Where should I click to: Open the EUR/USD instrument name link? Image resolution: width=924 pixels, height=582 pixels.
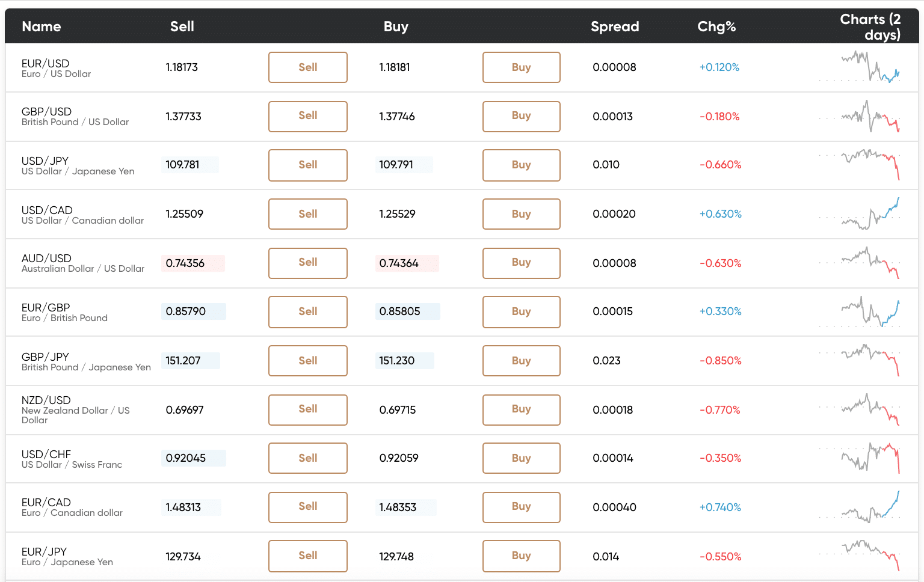coord(46,63)
